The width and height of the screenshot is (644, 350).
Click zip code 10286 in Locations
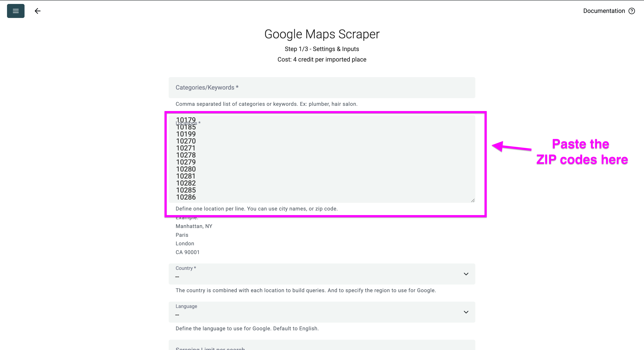coord(186,197)
